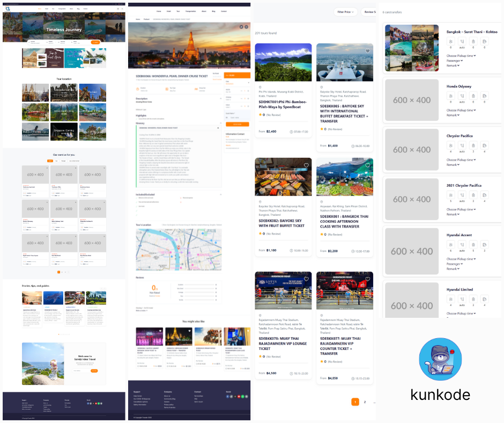Image resolution: width=504 pixels, height=423 pixels.
Task: Collapse the Description section on cruise page
Action: click(x=221, y=98)
